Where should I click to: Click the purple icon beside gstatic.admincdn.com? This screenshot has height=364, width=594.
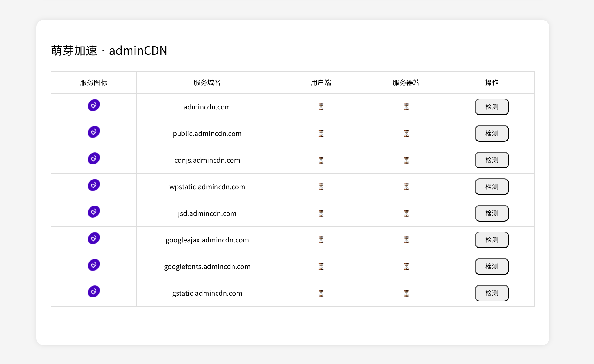point(94,291)
